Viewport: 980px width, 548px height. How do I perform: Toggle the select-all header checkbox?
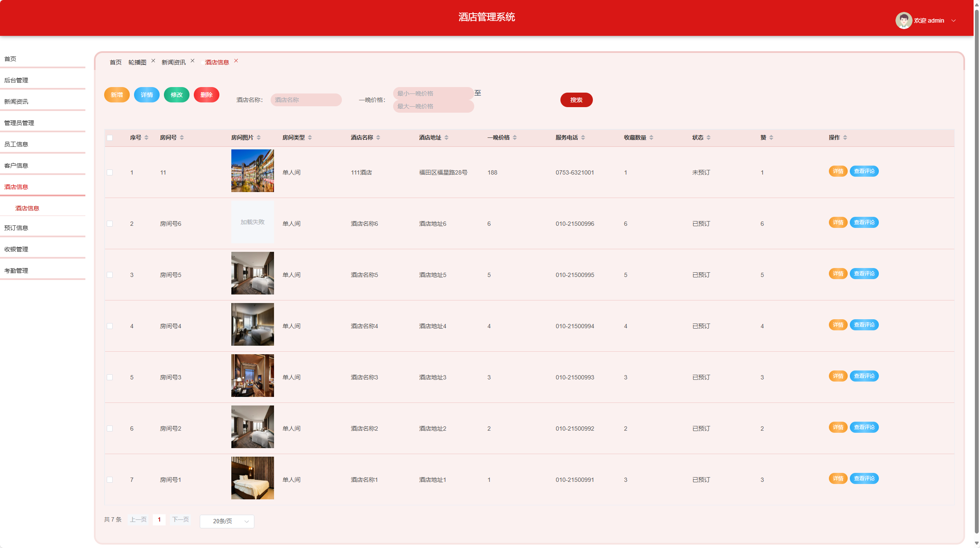(x=110, y=138)
